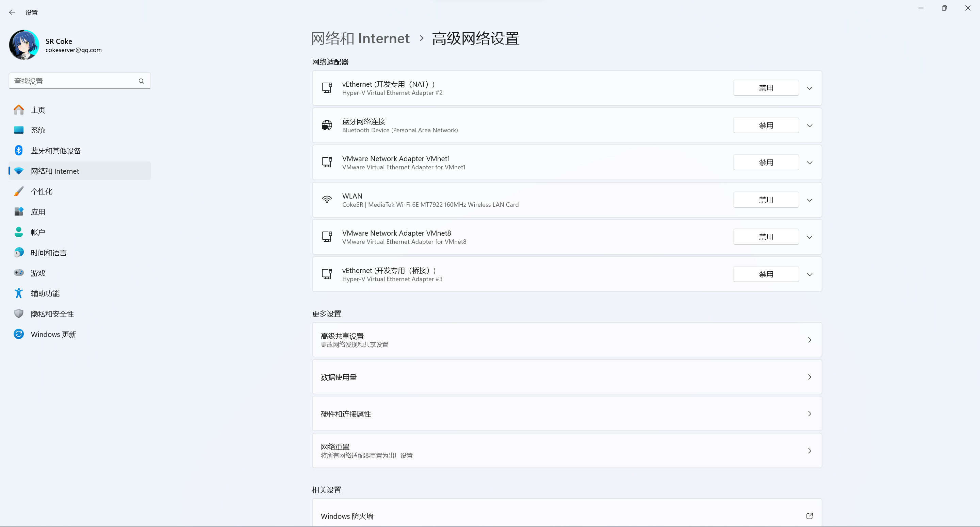Open Windows 更新 settings page
The height and width of the screenshot is (527, 980).
point(80,334)
